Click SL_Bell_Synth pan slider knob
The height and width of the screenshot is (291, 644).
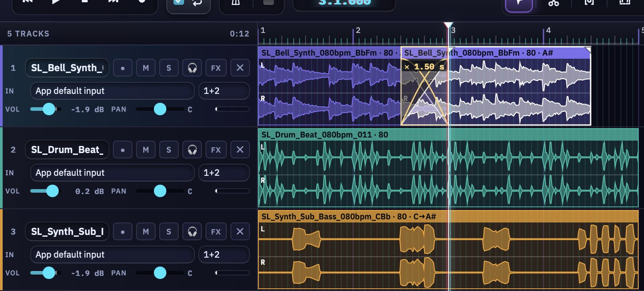(160, 109)
